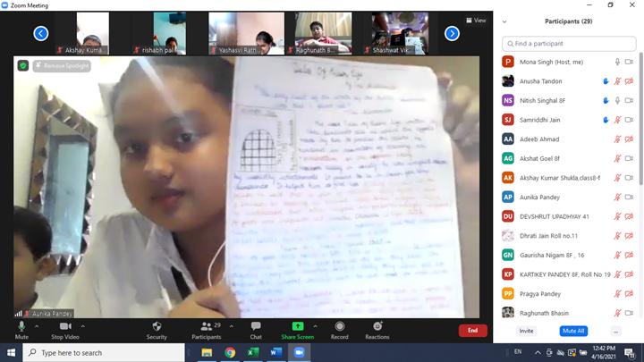Open Google Chrome from the taskbar
This screenshot has height=362, width=644.
[230, 353]
